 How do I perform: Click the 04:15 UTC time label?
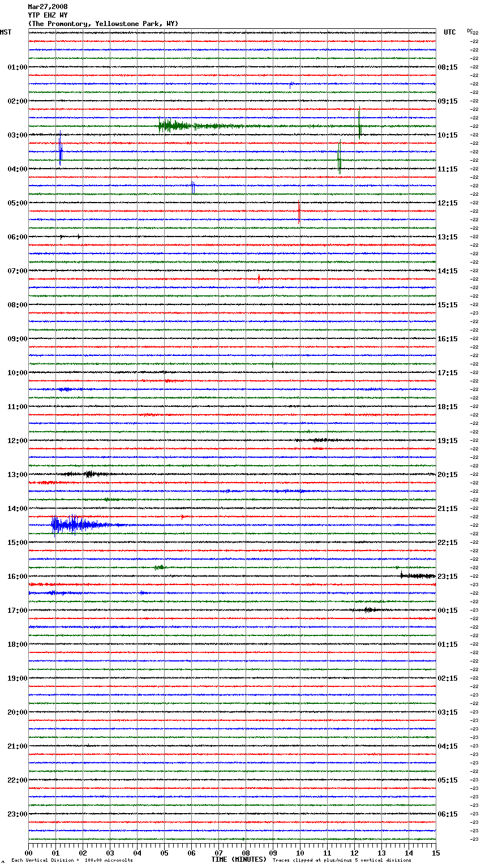[448, 746]
